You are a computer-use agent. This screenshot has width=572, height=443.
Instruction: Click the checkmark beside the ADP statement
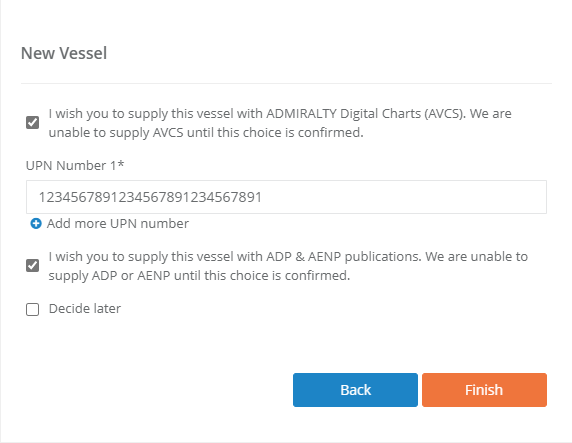point(32,265)
